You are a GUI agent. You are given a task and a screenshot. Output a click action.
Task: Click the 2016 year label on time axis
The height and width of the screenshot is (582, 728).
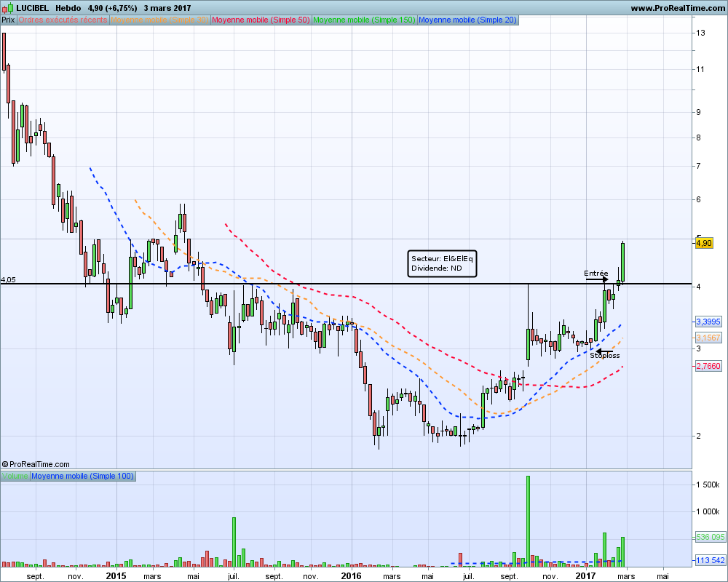(x=351, y=576)
